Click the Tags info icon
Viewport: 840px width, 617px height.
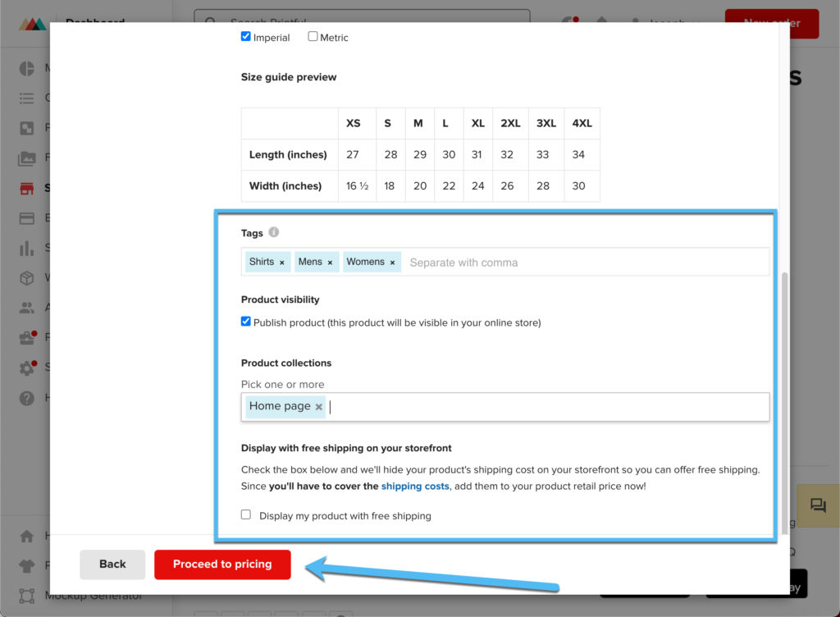tap(274, 232)
